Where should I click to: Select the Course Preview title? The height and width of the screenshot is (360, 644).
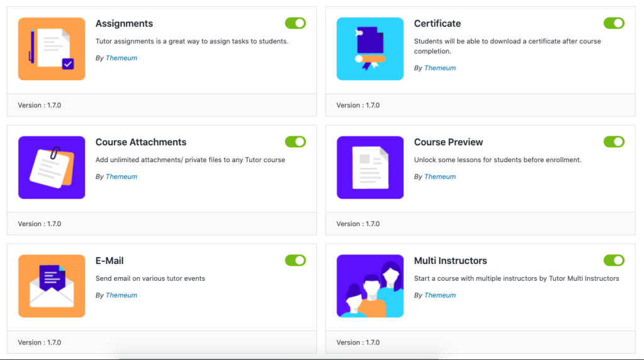pyautogui.click(x=448, y=142)
